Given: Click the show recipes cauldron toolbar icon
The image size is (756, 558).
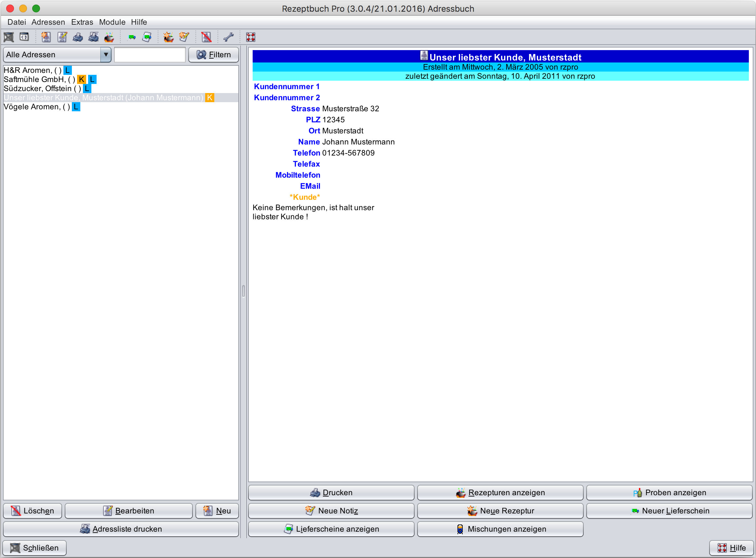Looking at the screenshot, I should point(109,37).
